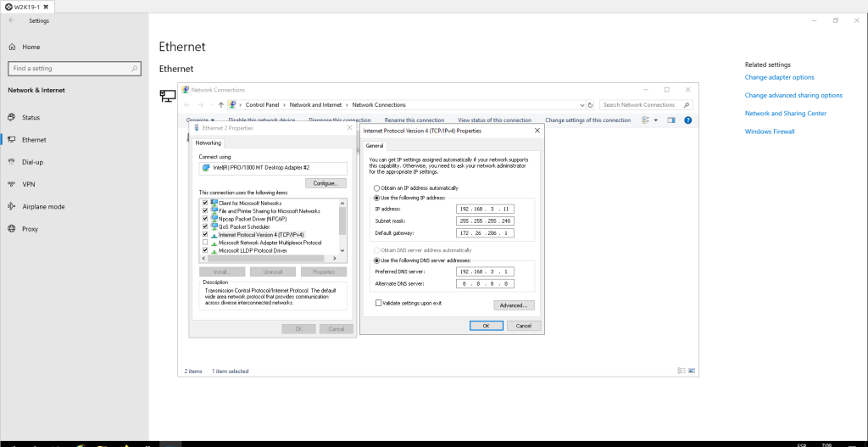Expand the address bar history dropdown
Viewport: 868px width, 447px height.
(581, 105)
